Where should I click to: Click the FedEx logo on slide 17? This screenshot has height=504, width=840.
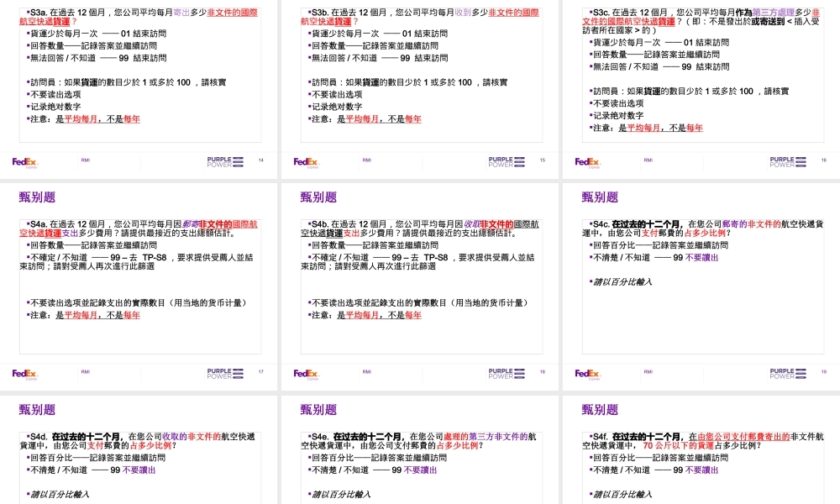(25, 374)
